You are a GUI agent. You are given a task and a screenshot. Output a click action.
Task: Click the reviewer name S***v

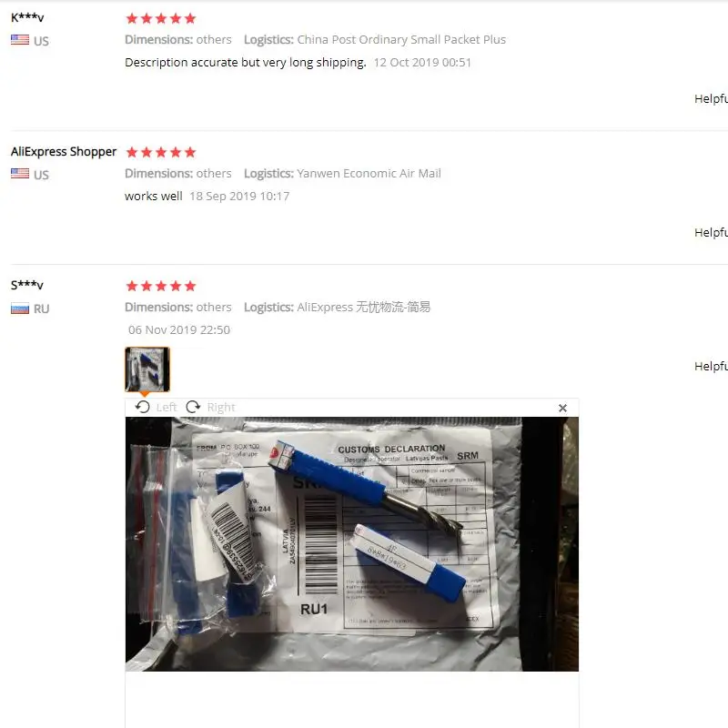(x=27, y=285)
